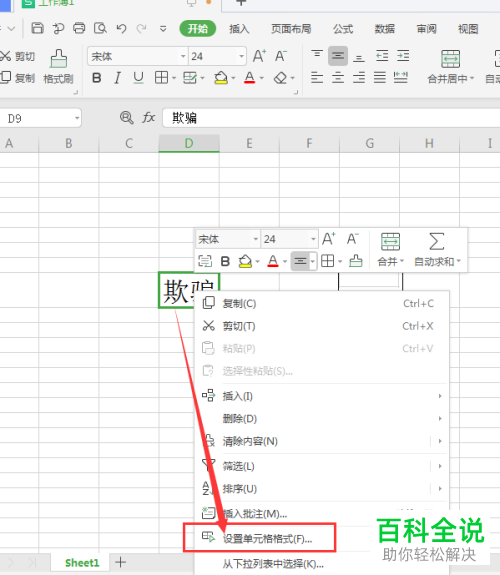The height and width of the screenshot is (575, 500).
Task: Increase indent in the ribbon
Action: tap(403, 56)
